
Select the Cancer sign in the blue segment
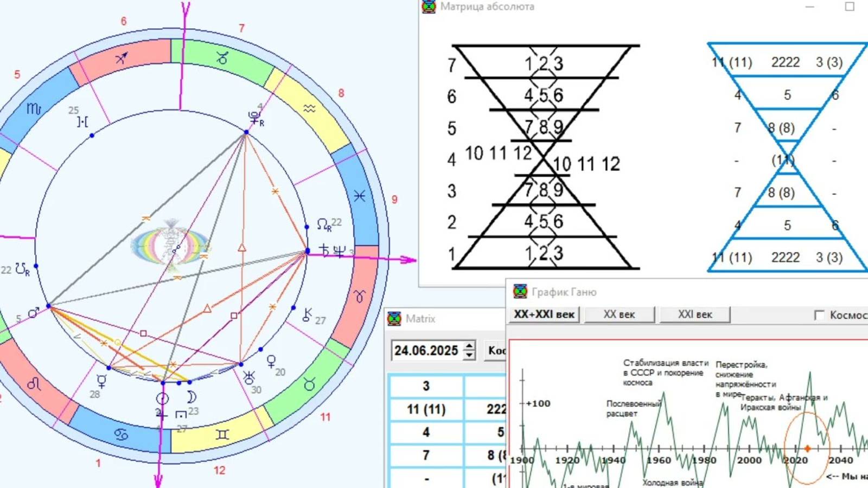tap(122, 434)
